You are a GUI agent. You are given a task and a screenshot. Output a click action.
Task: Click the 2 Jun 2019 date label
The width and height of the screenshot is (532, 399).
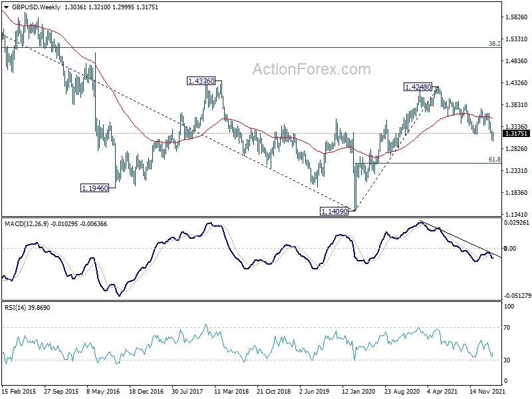315,391
